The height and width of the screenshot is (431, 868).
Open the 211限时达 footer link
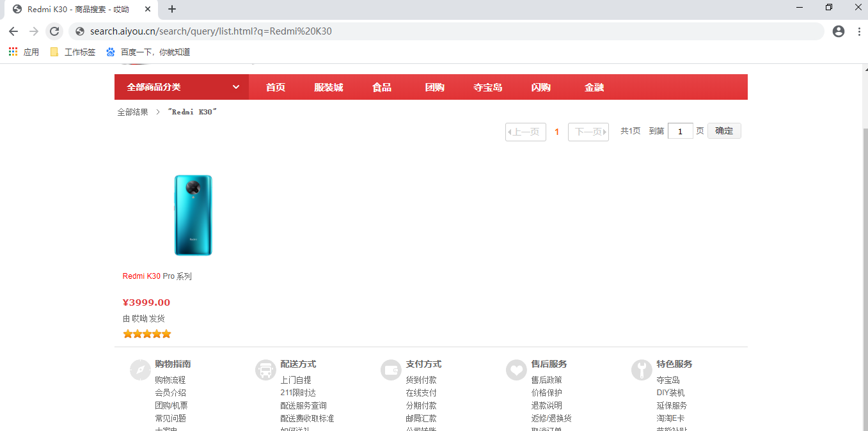298,393
